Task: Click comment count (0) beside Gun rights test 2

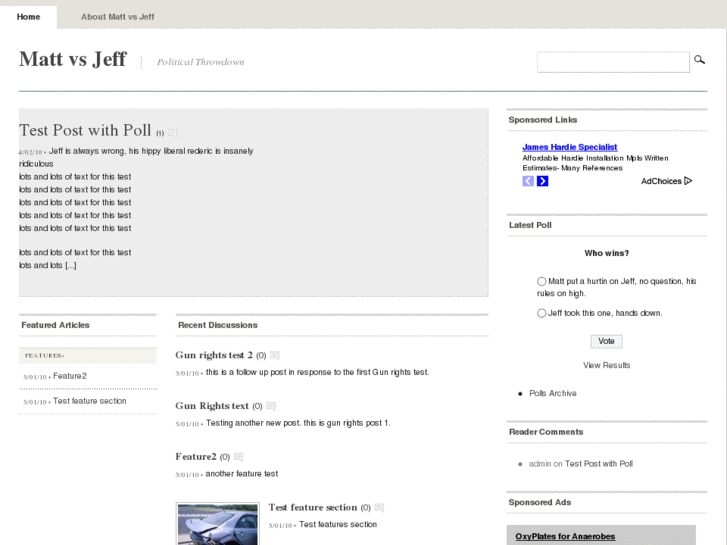Action: pos(261,355)
